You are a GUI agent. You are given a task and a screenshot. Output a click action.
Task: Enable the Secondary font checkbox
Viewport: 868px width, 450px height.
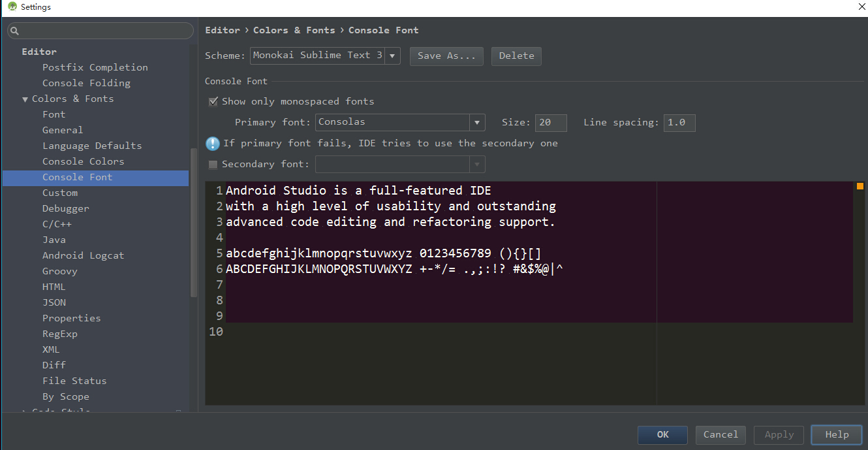pos(213,165)
